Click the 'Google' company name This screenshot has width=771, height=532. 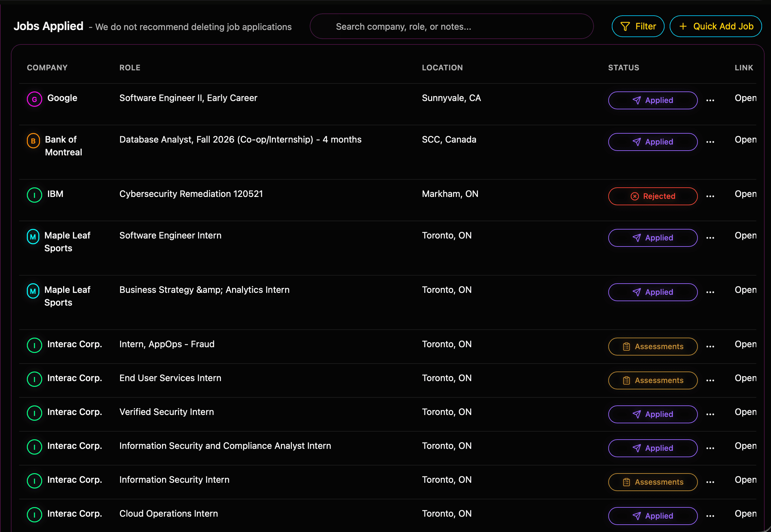tap(62, 98)
